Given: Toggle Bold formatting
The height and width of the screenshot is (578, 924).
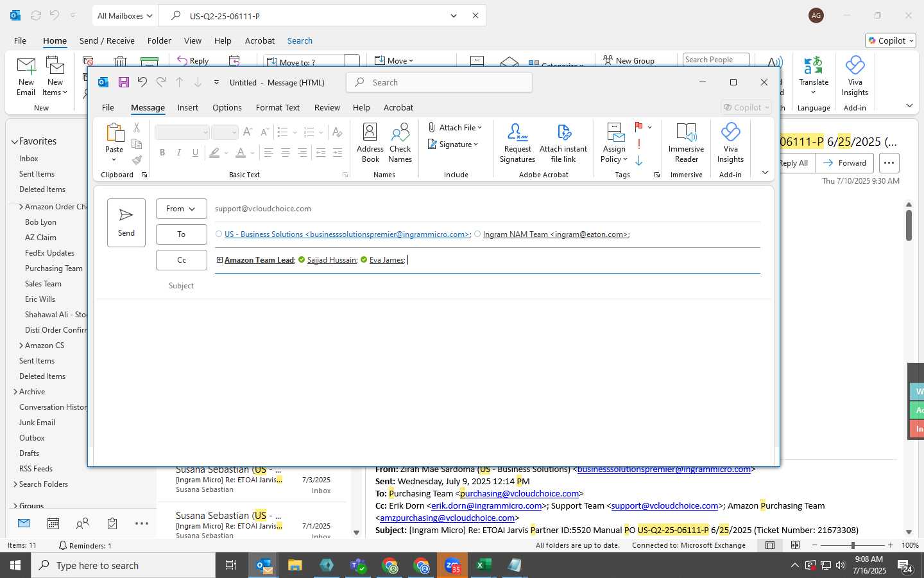Looking at the screenshot, I should (x=162, y=153).
